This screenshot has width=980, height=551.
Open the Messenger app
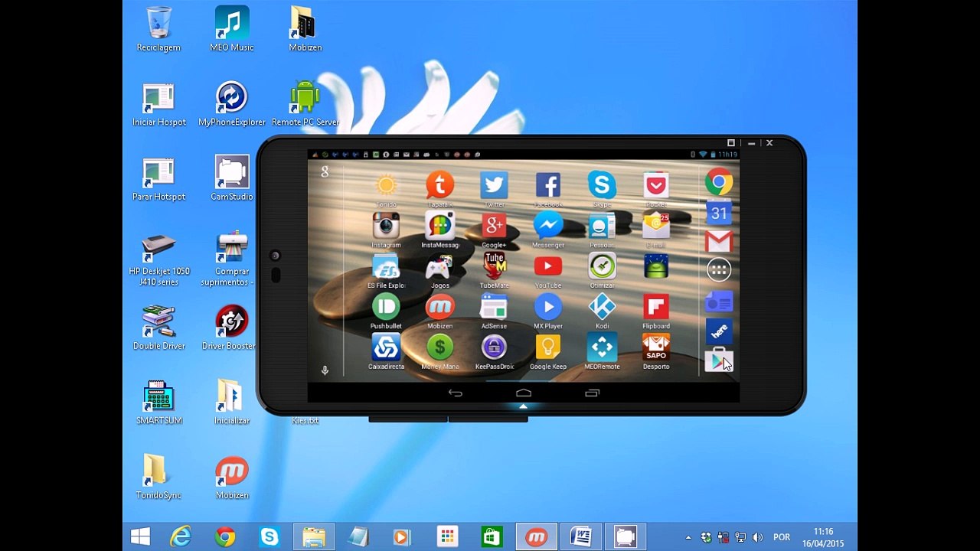(x=547, y=226)
